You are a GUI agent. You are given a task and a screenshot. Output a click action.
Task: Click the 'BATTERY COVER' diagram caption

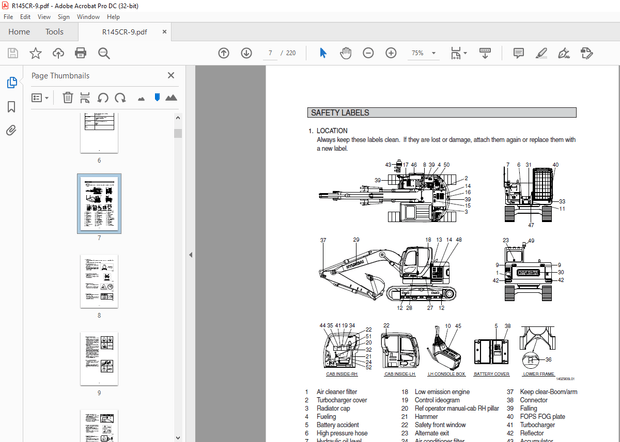pos(491,374)
